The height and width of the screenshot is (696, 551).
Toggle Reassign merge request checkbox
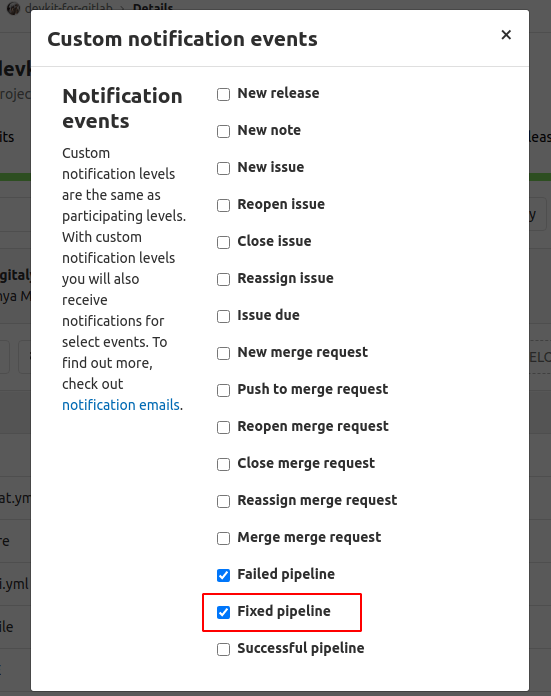[223, 501]
